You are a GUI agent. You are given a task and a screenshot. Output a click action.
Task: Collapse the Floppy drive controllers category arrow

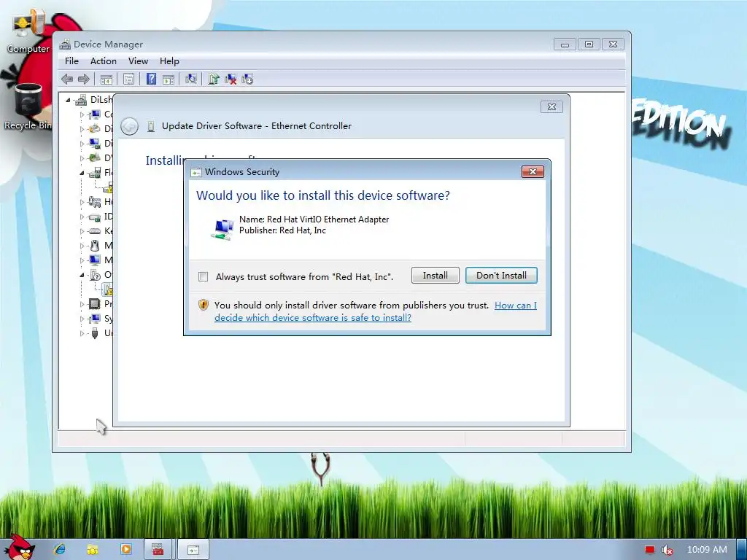click(x=82, y=172)
